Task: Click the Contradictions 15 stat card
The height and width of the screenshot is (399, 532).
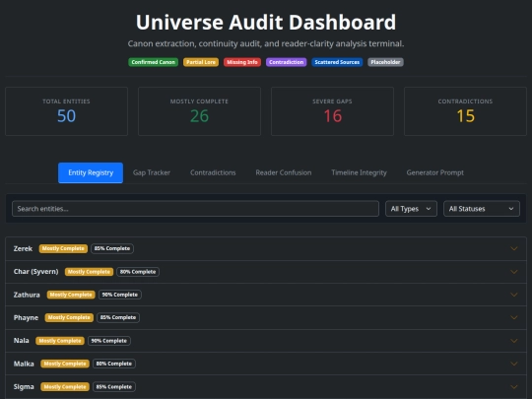Action: (x=465, y=111)
